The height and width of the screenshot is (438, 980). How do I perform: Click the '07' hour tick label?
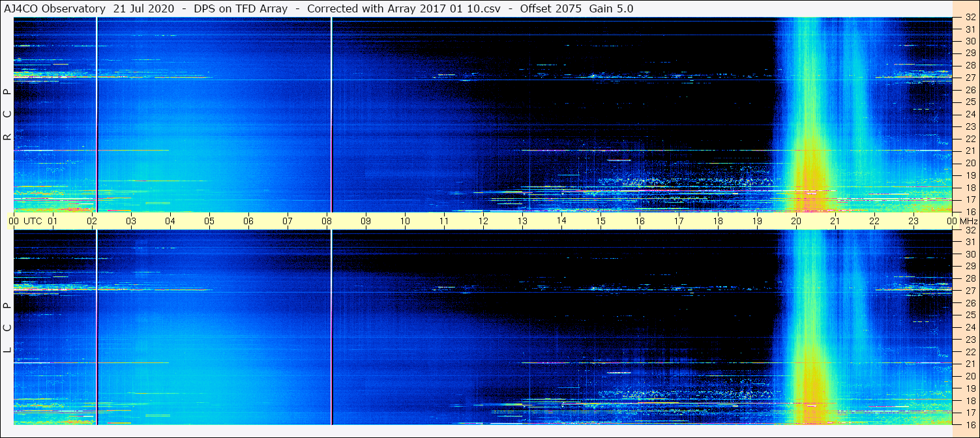pyautogui.click(x=288, y=221)
